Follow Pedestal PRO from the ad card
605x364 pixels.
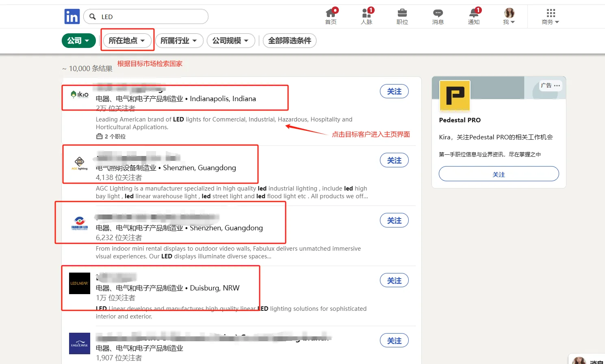coord(499,173)
